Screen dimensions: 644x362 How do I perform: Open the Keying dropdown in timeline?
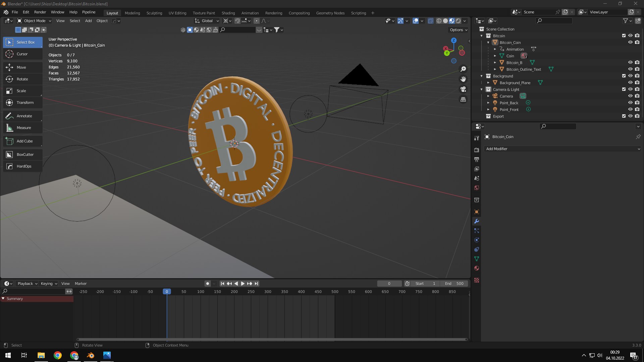[49, 284]
